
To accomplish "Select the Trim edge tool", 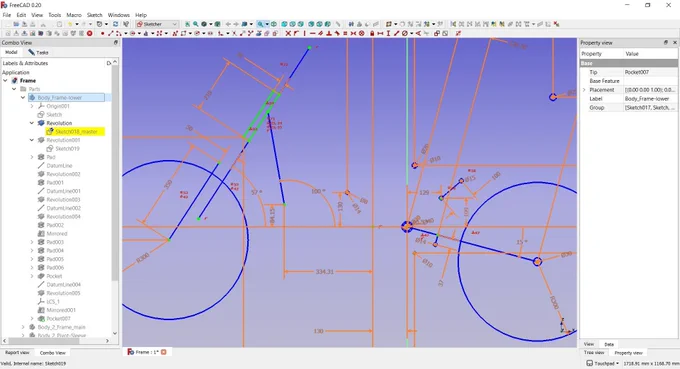I will [234, 33].
